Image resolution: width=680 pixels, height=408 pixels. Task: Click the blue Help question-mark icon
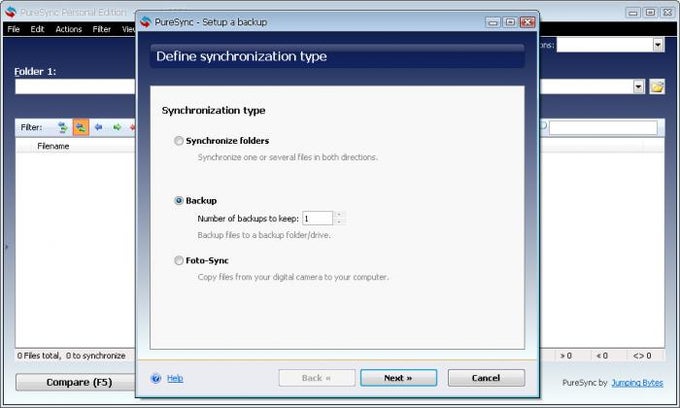click(156, 378)
